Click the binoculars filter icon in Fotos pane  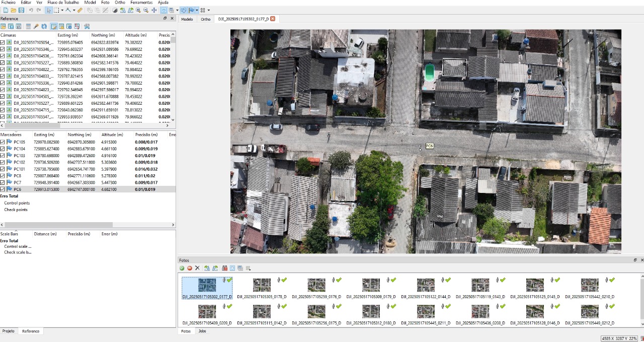[x=224, y=268]
